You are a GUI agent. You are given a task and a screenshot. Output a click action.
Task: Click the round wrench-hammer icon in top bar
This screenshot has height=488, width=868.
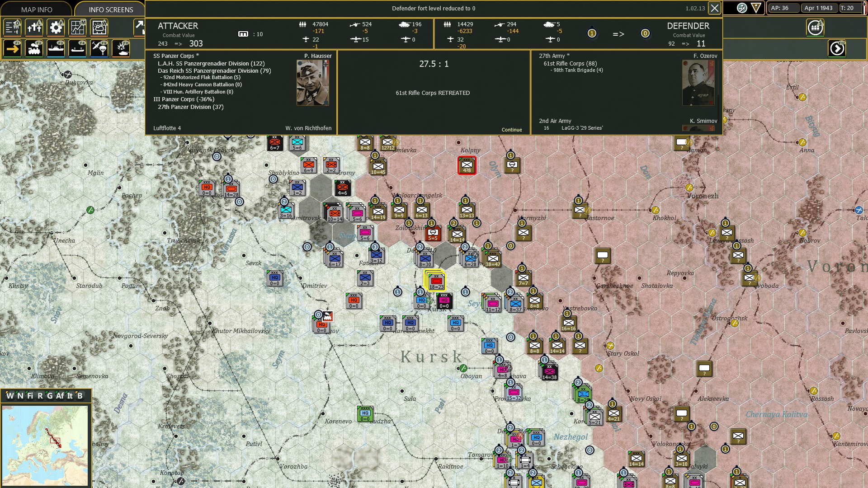pos(742,8)
